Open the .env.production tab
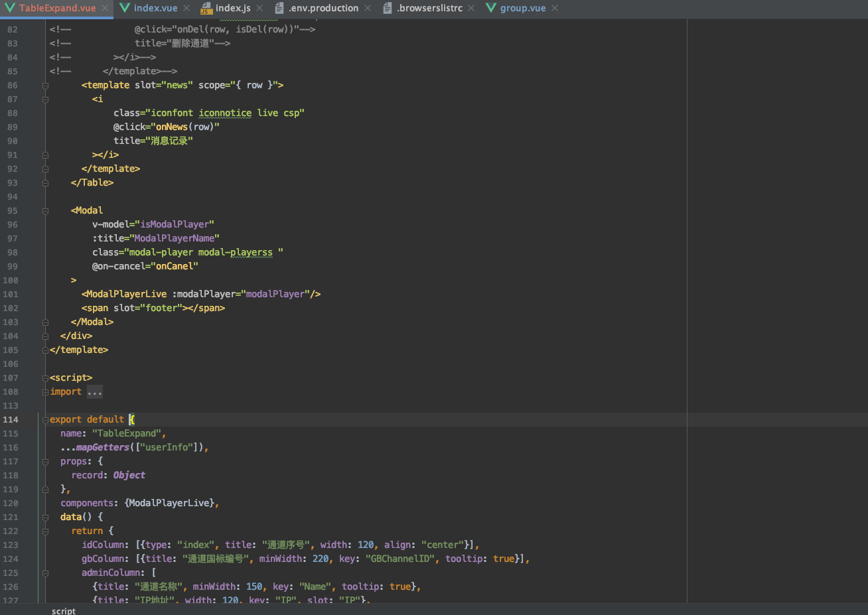 pyautogui.click(x=323, y=8)
